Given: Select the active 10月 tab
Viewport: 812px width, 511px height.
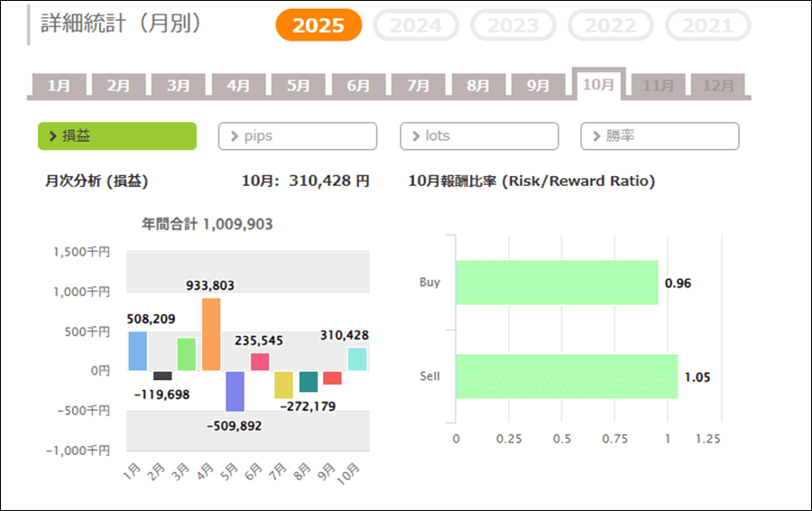Looking at the screenshot, I should tap(598, 84).
